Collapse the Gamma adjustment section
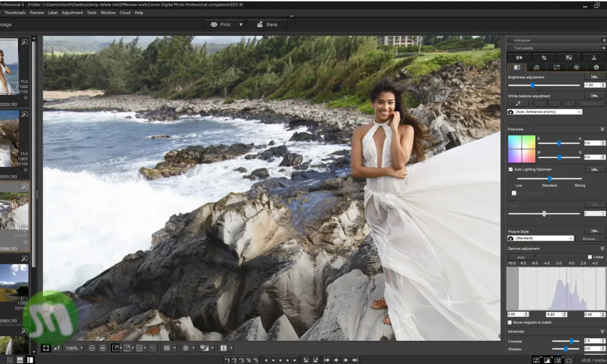The image size is (607, 364). point(602,248)
